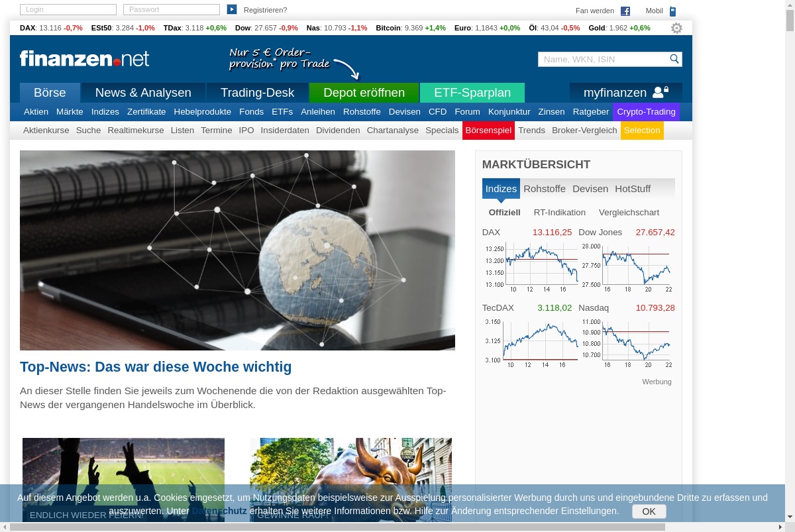795x532 pixels.
Task: Select Anleihen menu item
Action: (x=318, y=112)
